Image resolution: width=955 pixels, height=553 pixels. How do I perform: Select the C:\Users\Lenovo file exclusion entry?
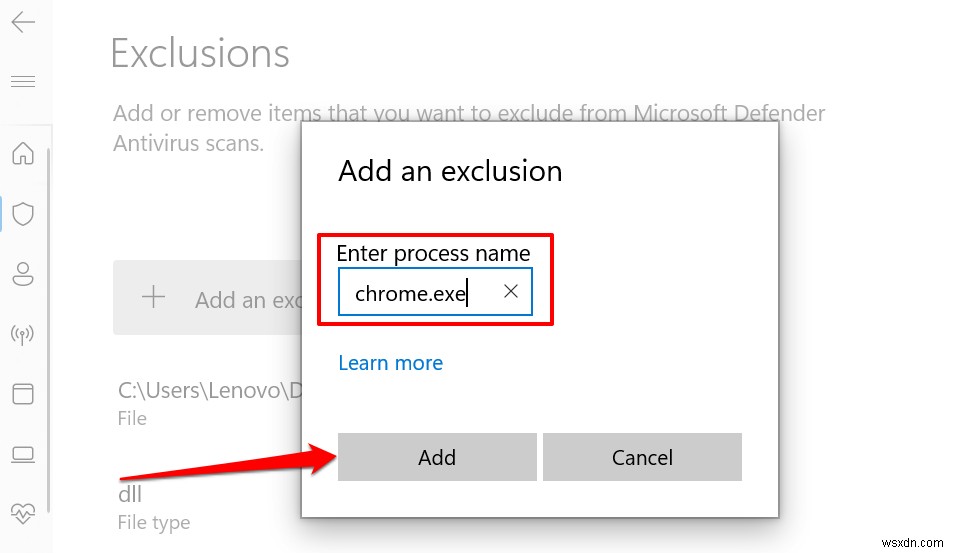[205, 392]
